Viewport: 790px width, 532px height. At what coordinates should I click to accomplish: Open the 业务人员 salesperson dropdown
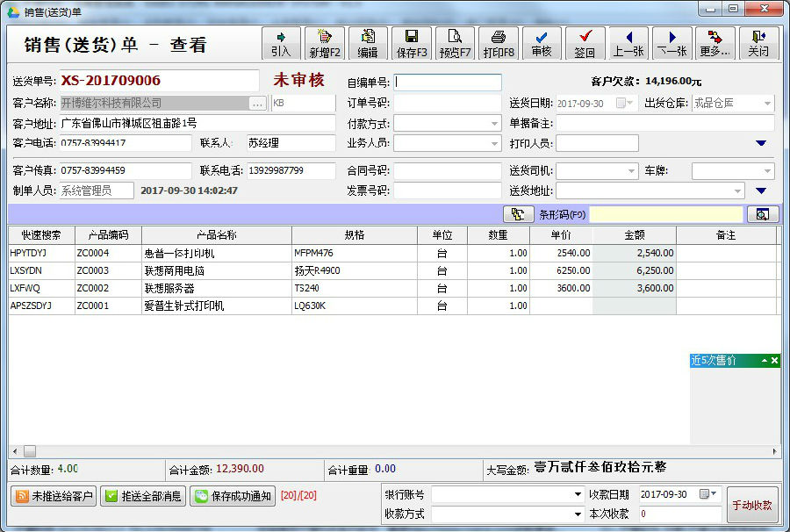tap(494, 144)
